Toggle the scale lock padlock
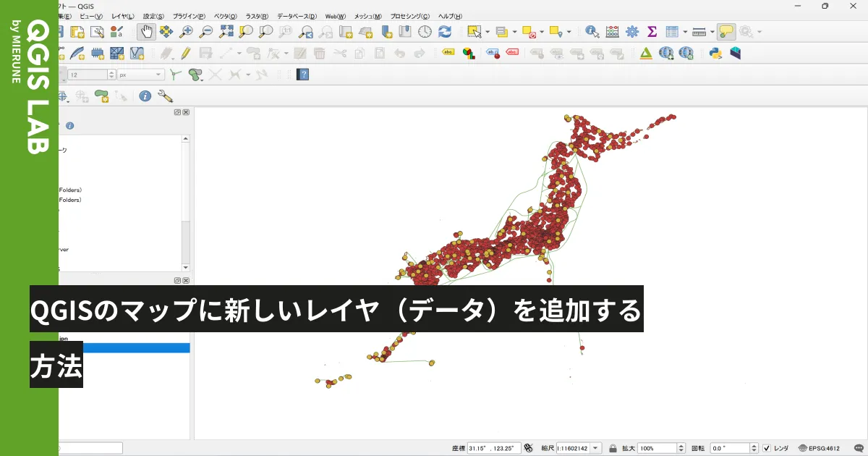Screen dimensions: 868x456 tap(613, 447)
